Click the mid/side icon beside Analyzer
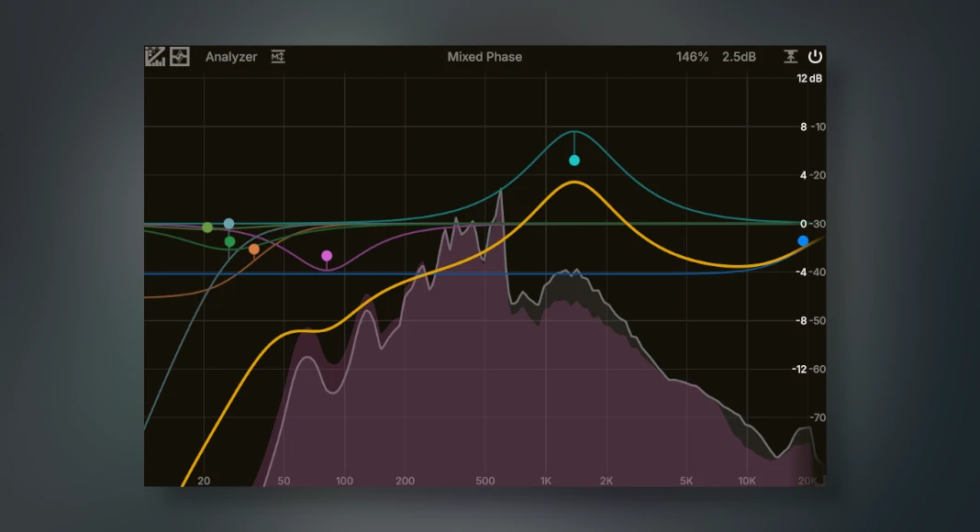 (x=278, y=57)
